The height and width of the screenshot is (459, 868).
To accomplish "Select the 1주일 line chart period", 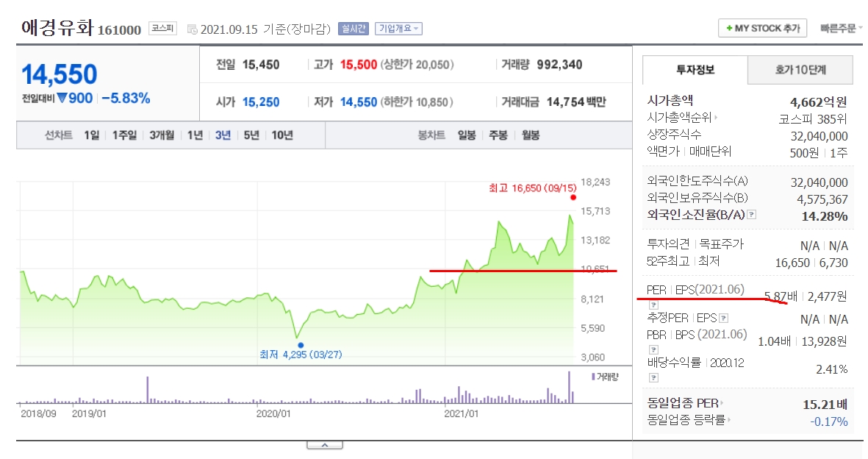I will [x=124, y=135].
